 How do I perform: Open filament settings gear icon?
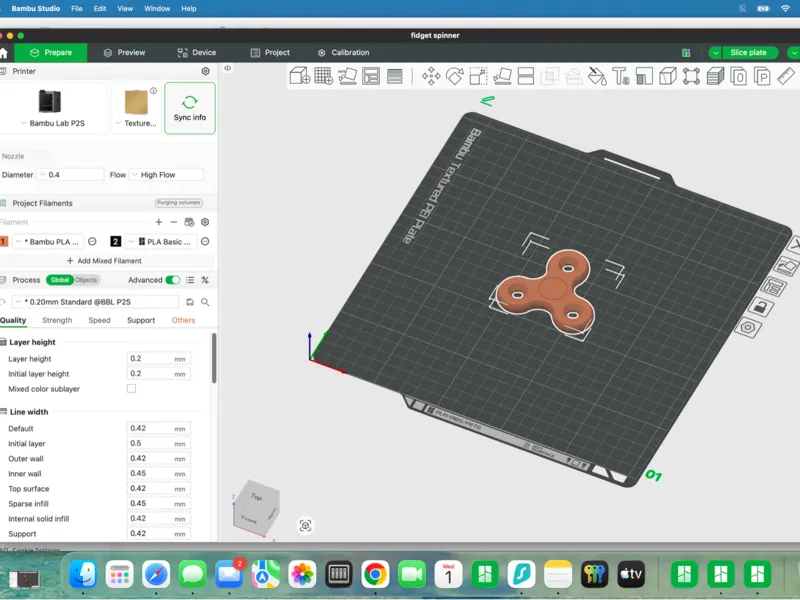point(205,222)
